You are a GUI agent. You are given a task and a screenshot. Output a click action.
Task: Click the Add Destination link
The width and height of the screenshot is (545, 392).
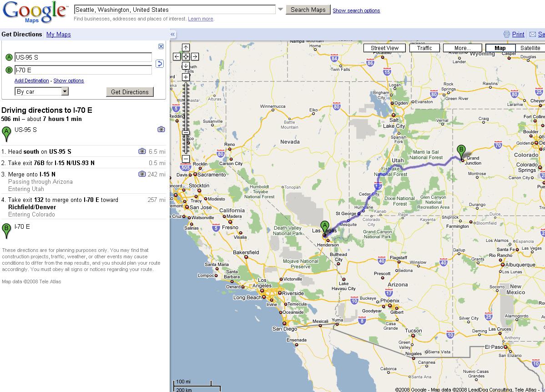click(x=31, y=80)
